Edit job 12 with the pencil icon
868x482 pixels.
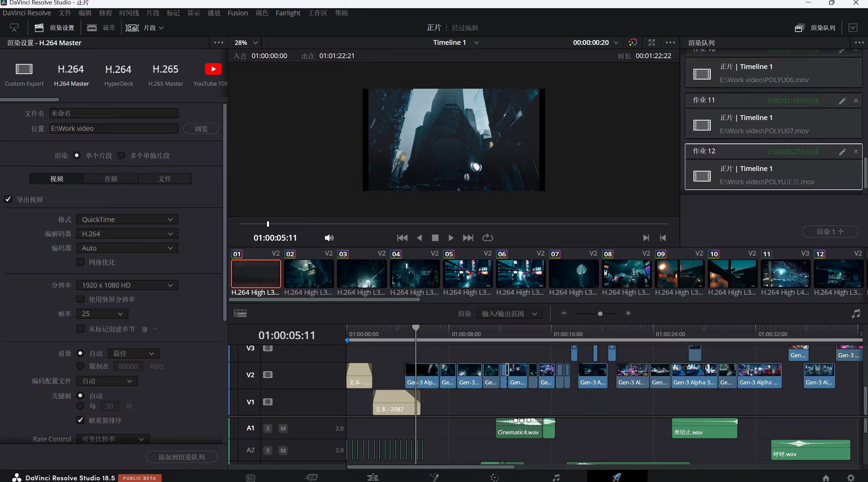tap(842, 152)
